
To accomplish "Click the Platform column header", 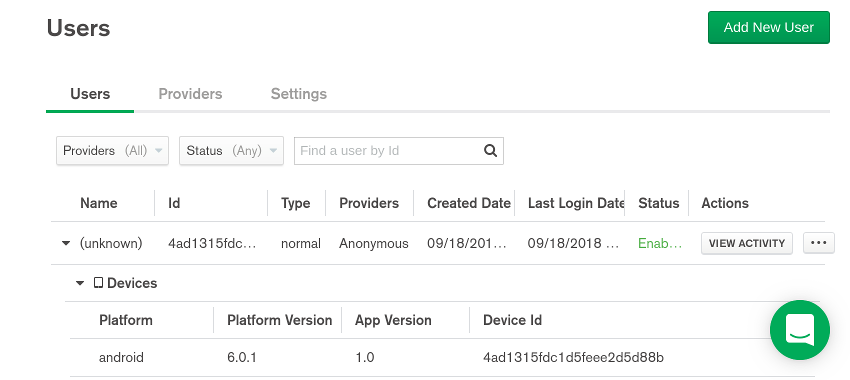I will 126,320.
